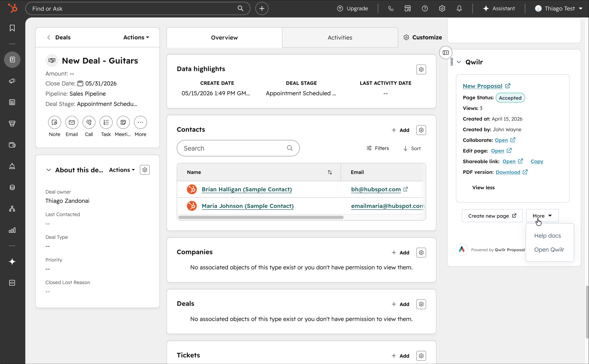The image size is (589, 364).
Task: Open the Settings gear in top bar
Action: 442,8
